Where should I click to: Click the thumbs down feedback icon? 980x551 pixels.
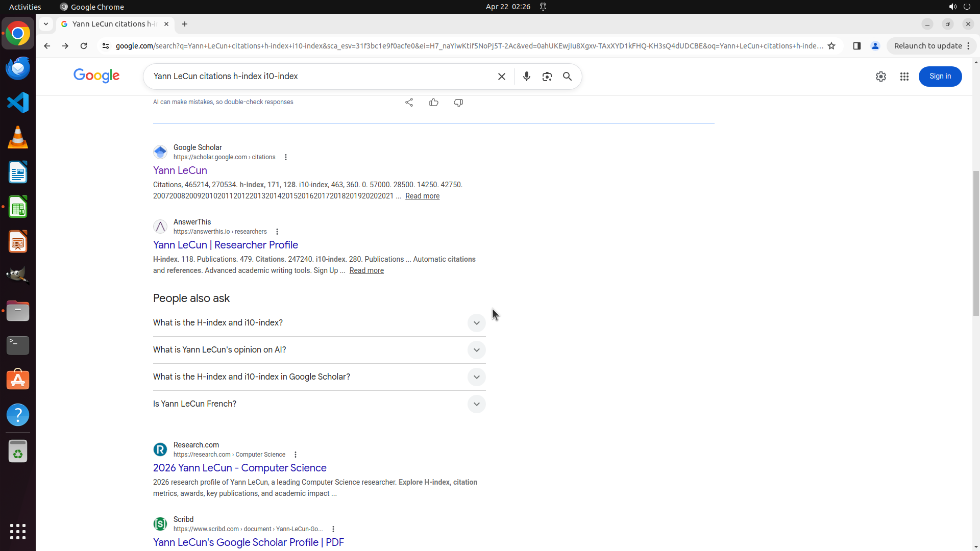(x=458, y=103)
